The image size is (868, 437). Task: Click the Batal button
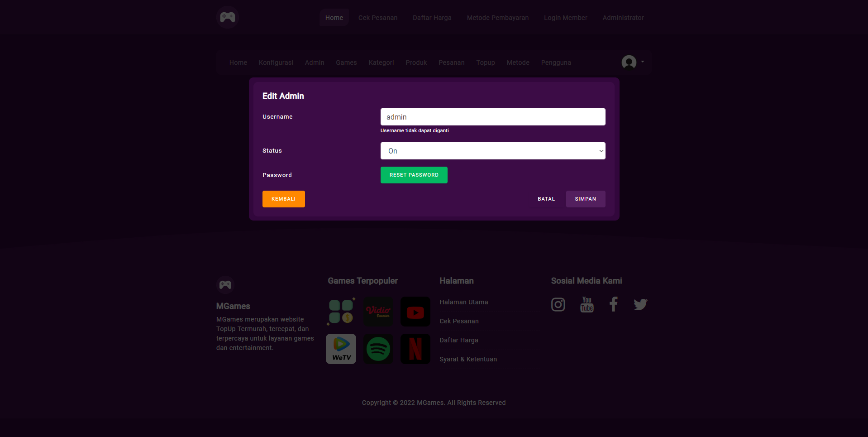[546, 199]
